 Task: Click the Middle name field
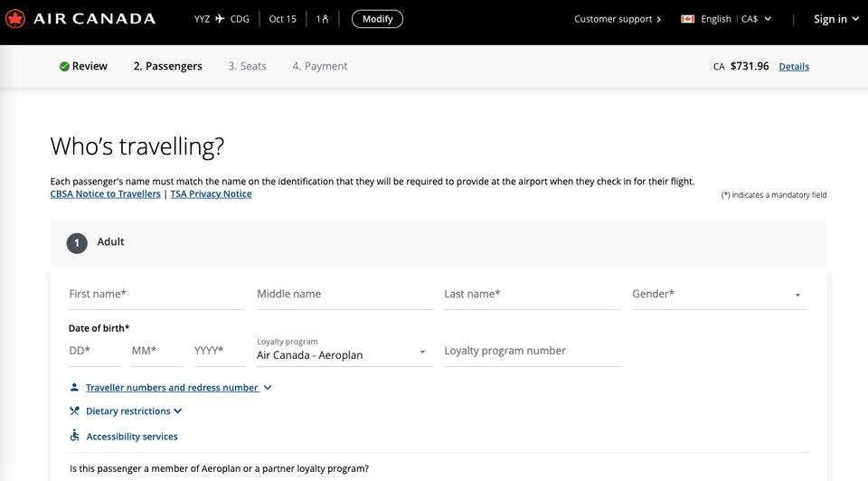point(344,295)
